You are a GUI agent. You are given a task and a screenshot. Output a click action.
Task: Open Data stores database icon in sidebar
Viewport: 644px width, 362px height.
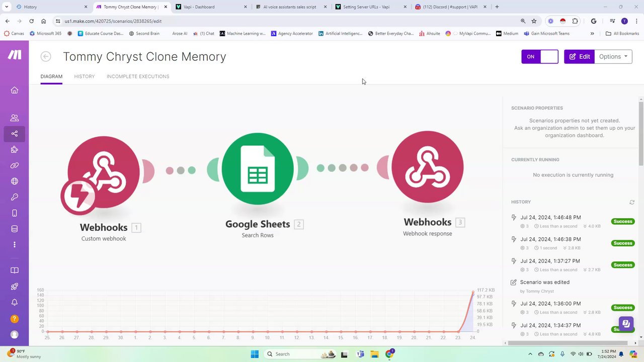(14, 229)
